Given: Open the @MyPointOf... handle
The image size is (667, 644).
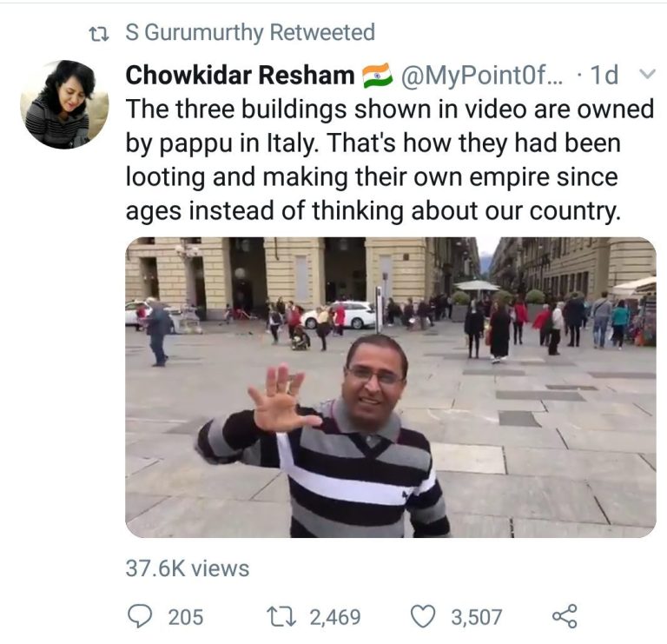Looking at the screenshot, I should coord(482,76).
